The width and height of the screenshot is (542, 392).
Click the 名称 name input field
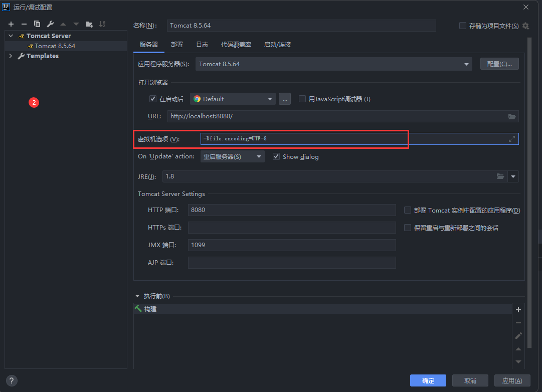pyautogui.click(x=301, y=26)
